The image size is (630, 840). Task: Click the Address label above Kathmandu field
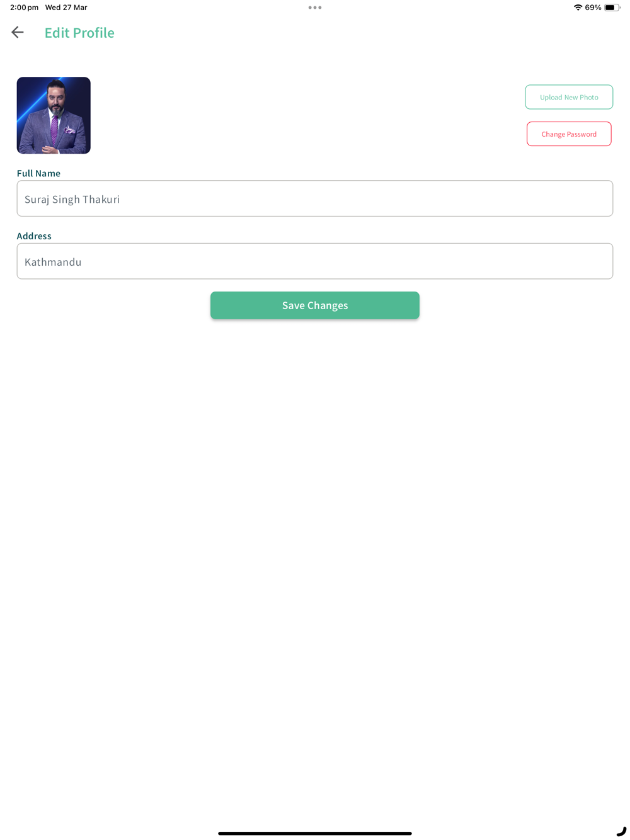coord(34,236)
